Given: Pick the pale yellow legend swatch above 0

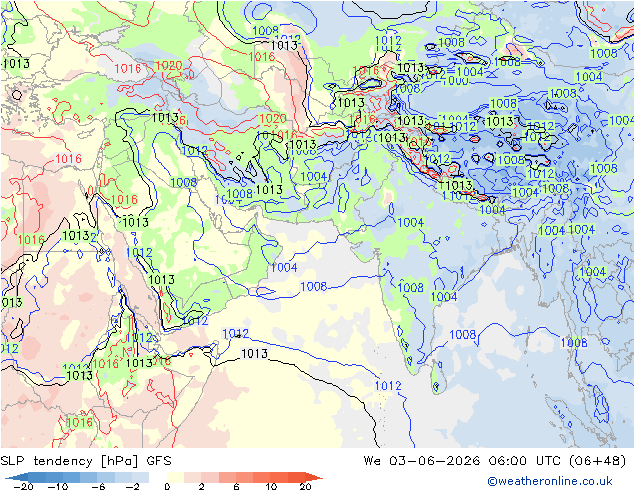Looking at the screenshot, I should point(175,477).
